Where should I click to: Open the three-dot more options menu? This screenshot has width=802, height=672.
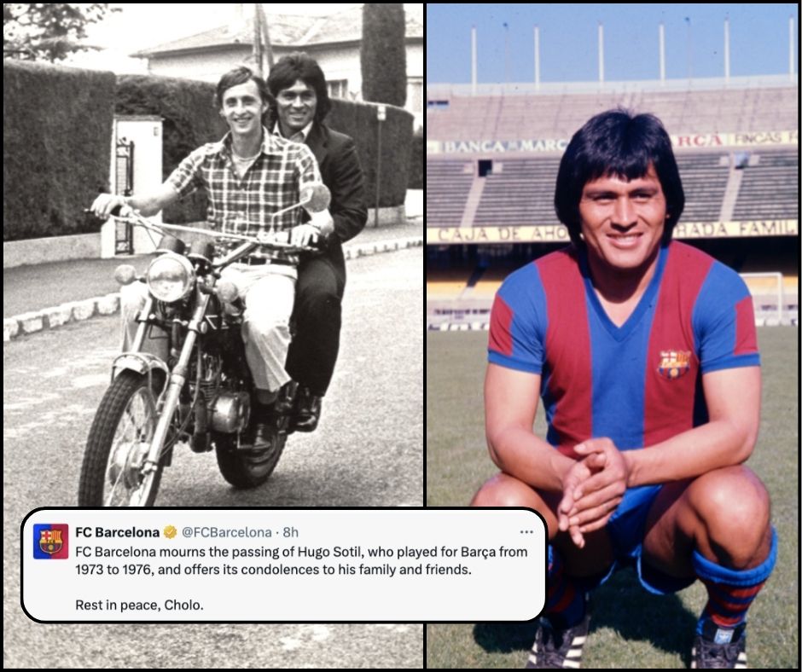coord(526,532)
